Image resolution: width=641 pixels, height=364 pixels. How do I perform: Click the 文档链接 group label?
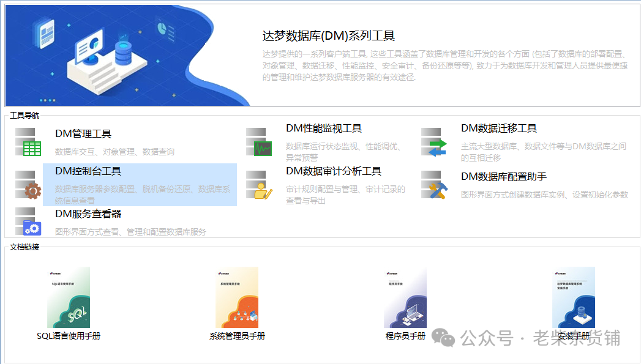pyautogui.click(x=24, y=247)
